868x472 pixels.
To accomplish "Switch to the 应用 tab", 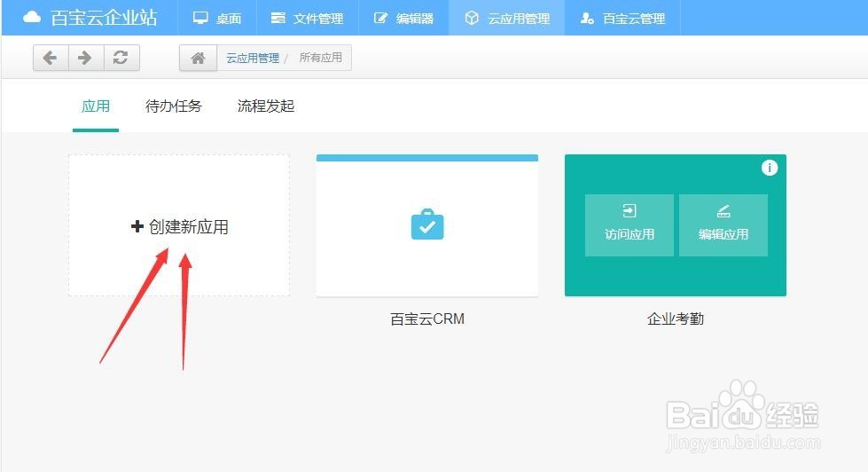I will click(95, 106).
